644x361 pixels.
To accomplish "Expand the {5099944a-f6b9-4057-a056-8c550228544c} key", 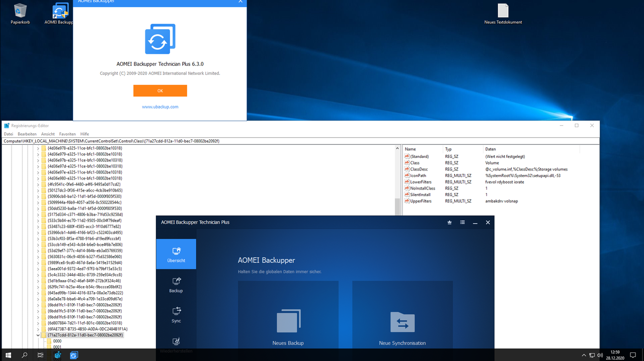I will click(38, 203).
